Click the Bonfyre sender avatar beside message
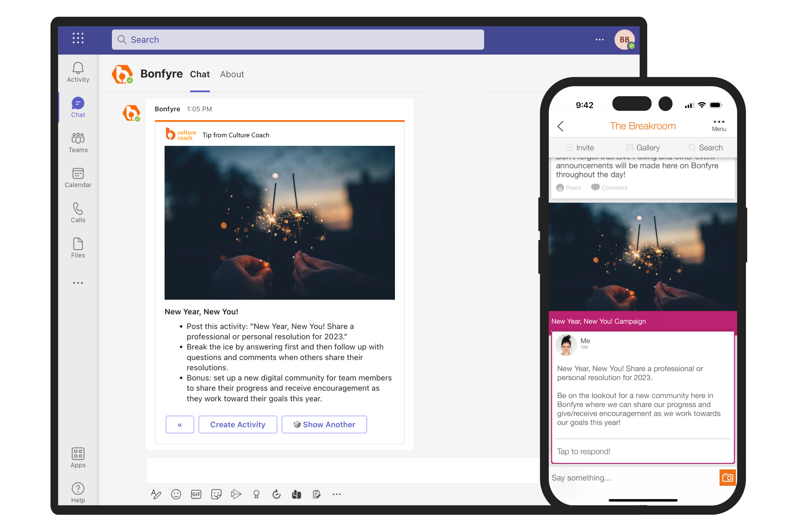 (131, 113)
